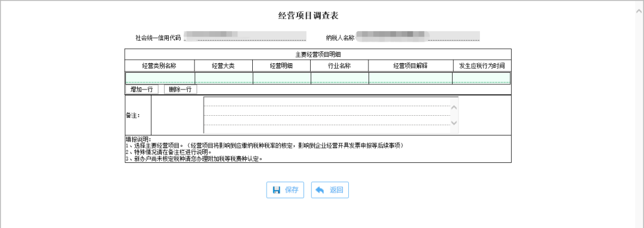Select the 经营项目解释 input cell

[411, 78]
